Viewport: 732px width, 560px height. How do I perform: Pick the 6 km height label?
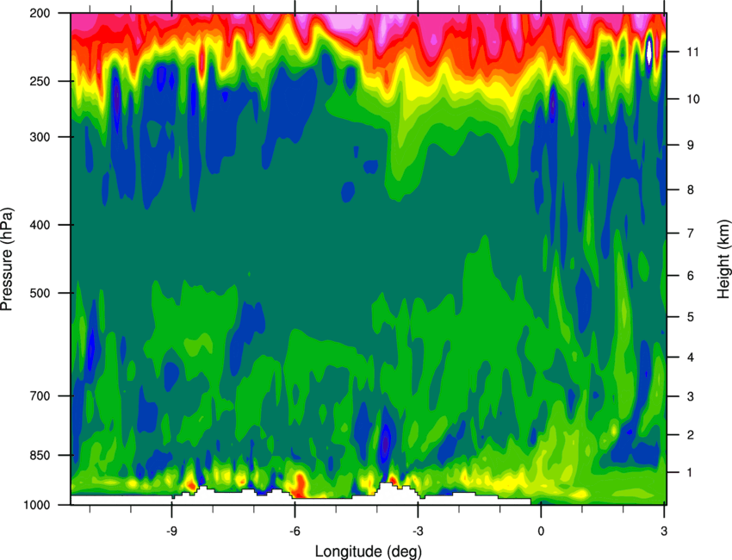coord(690,276)
